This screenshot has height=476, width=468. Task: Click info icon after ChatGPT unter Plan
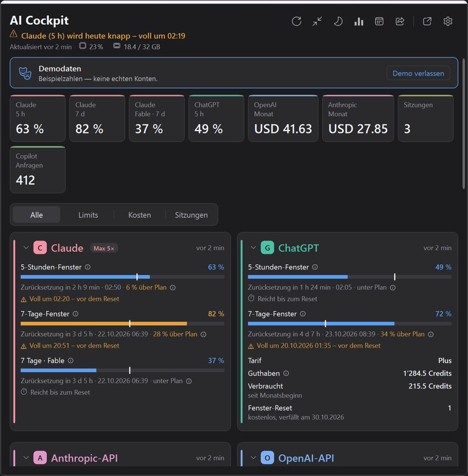coord(393,288)
